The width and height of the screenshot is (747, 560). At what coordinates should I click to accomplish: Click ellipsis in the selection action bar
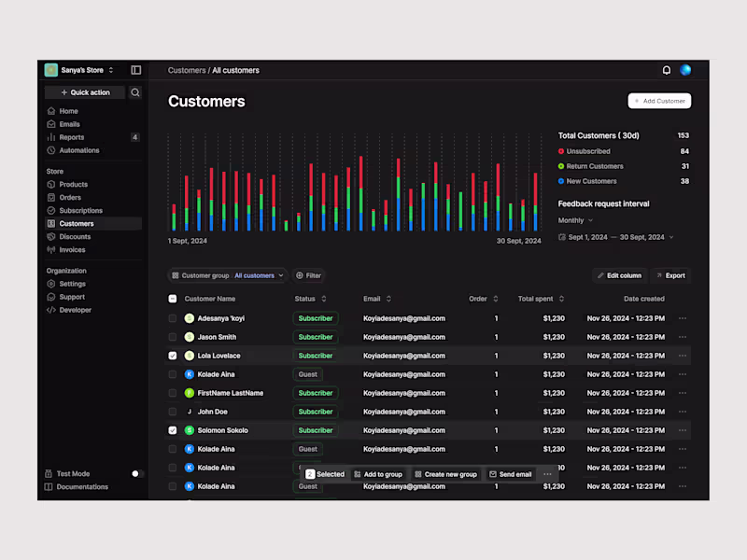pyautogui.click(x=547, y=474)
